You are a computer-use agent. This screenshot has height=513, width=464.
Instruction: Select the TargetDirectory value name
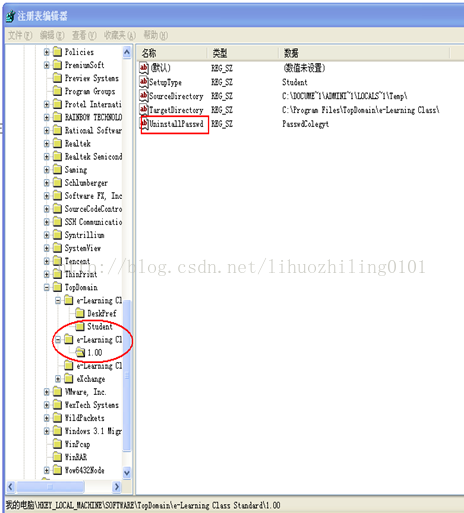(176, 110)
